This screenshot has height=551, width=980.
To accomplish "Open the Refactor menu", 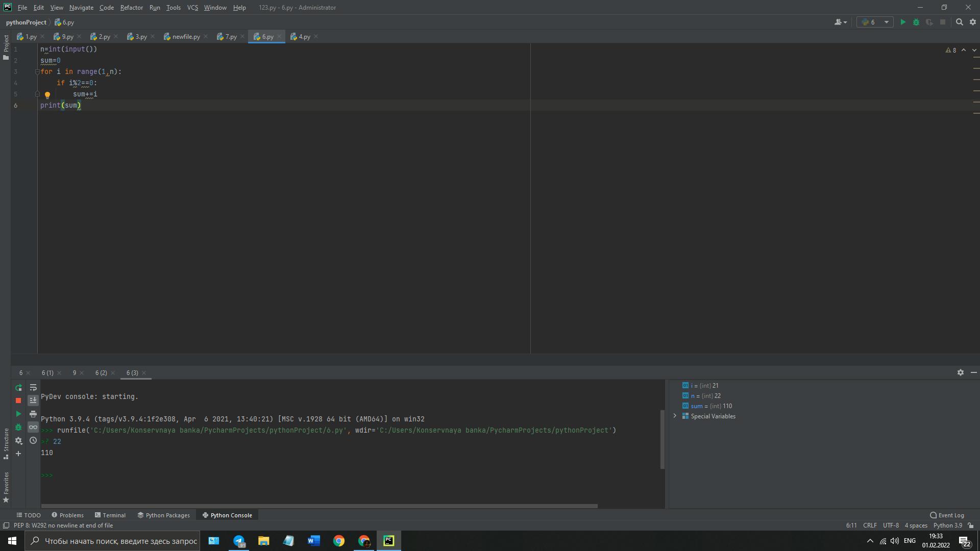I will (x=131, y=8).
